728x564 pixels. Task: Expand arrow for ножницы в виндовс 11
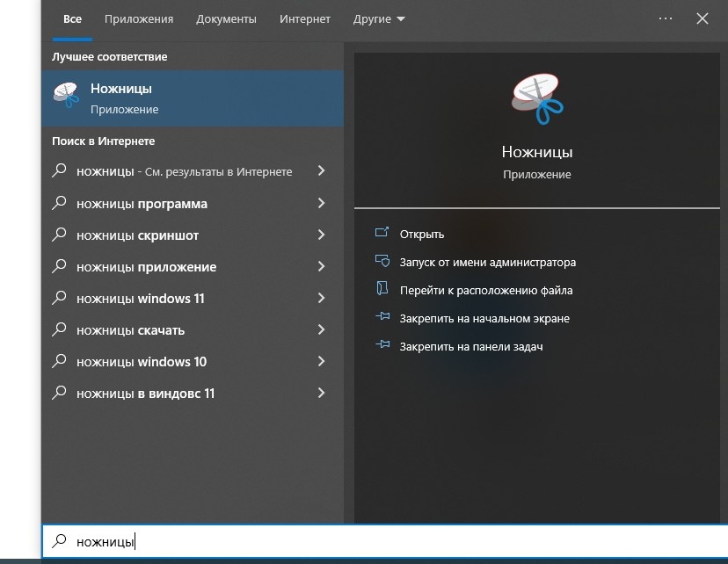[321, 393]
